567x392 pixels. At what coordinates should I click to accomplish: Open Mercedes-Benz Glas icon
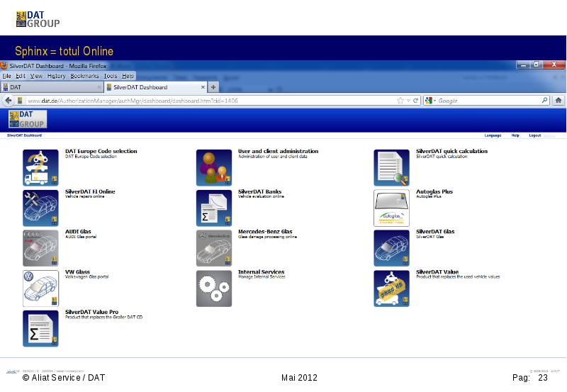[214, 248]
